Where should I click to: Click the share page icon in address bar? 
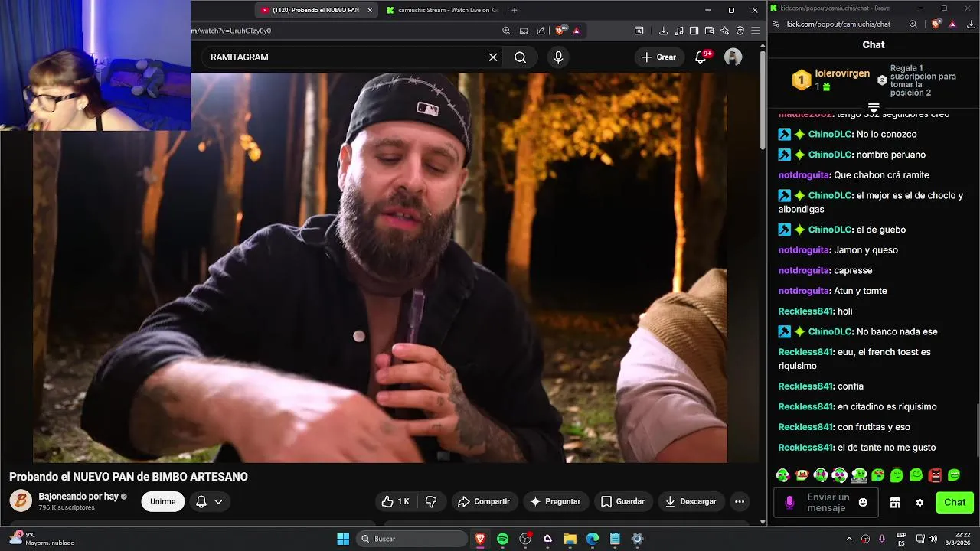(x=541, y=31)
